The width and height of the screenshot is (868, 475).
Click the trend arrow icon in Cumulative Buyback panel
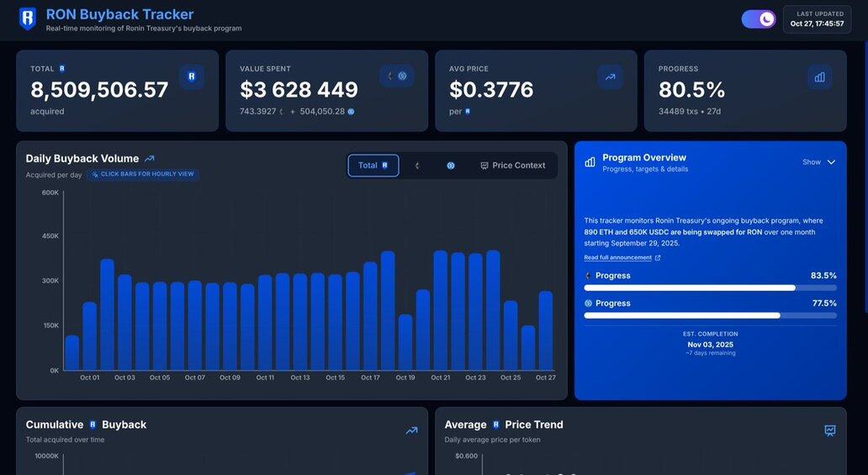point(411,430)
